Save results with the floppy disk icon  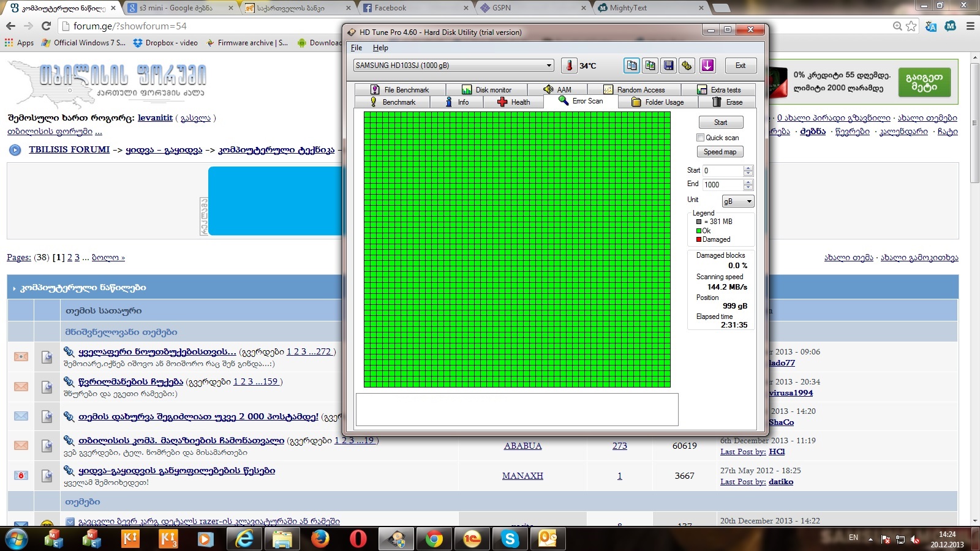click(x=669, y=66)
